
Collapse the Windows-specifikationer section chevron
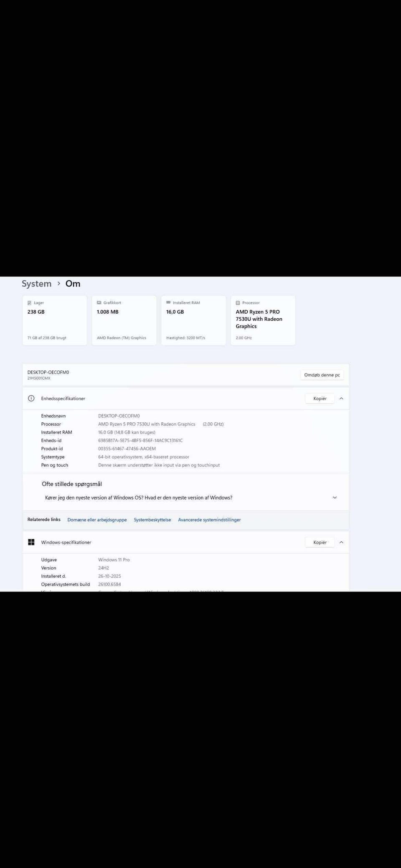click(341, 543)
